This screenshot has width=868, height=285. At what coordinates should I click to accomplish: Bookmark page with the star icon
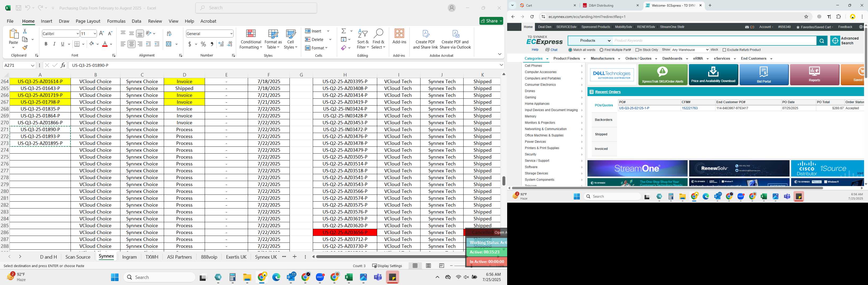806,16
